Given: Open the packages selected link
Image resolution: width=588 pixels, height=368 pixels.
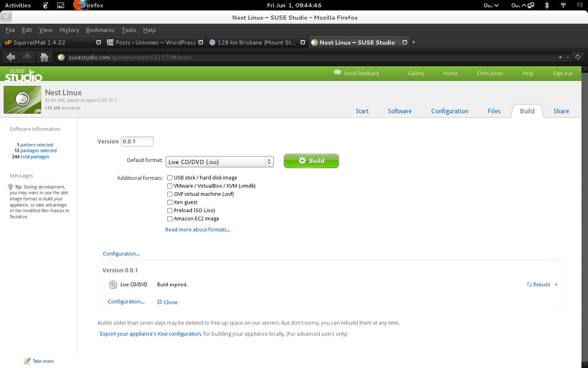Looking at the screenshot, I should pos(38,150).
